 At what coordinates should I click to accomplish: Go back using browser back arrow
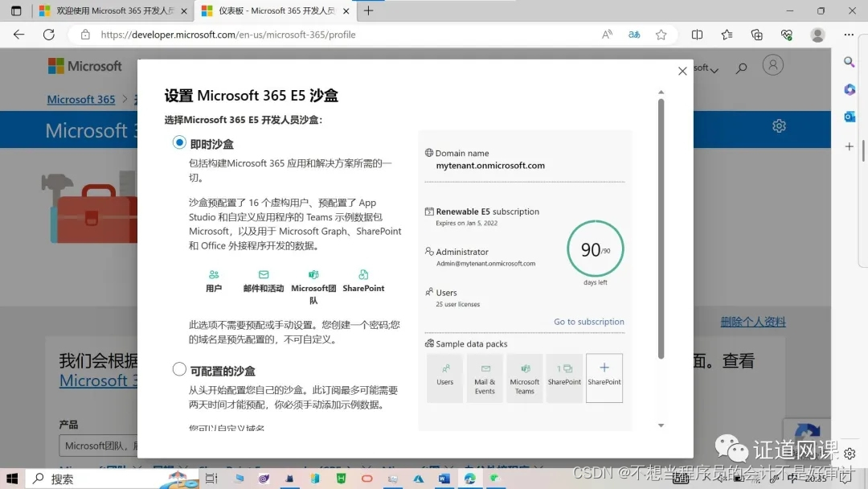pos(18,35)
